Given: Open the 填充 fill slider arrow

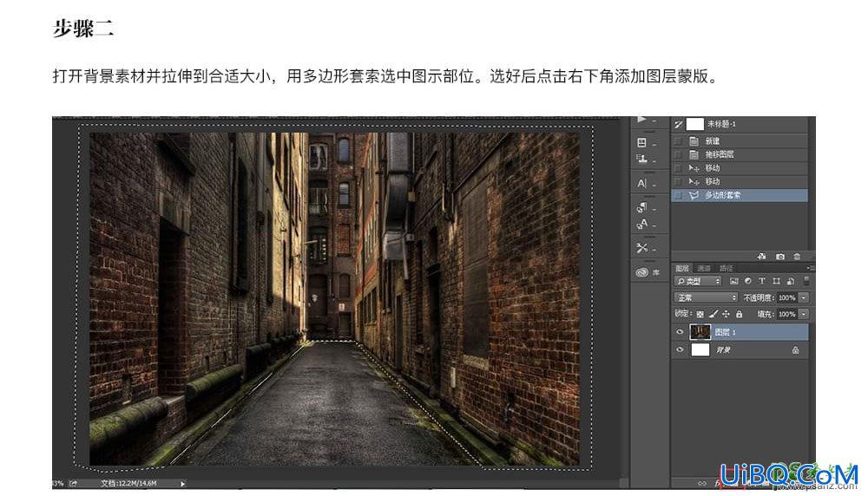Looking at the screenshot, I should (x=804, y=314).
